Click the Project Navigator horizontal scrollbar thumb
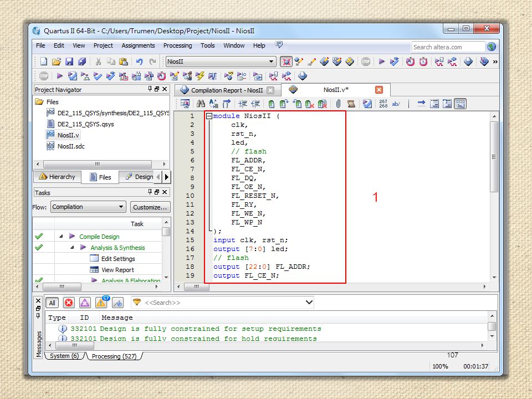Viewport: 532px width, 399px height. pos(98,164)
